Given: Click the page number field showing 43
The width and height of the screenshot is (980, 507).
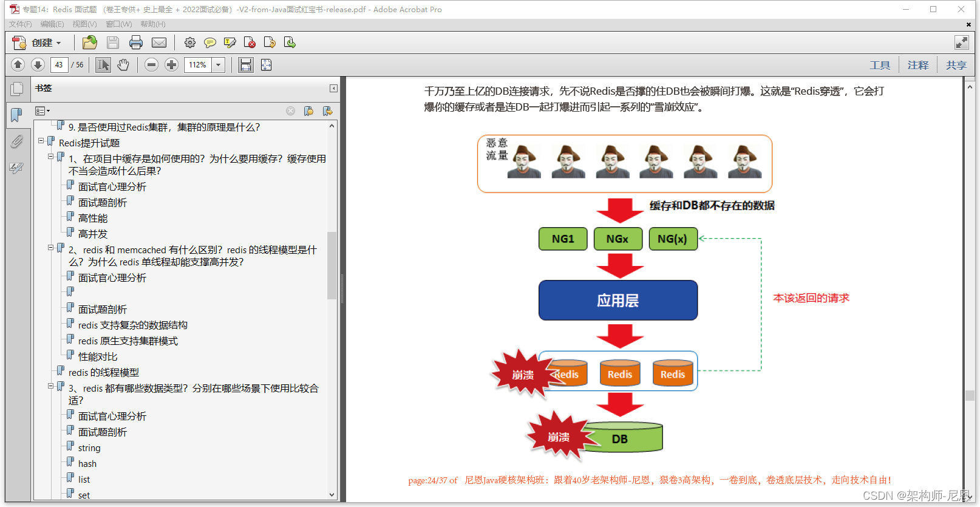Looking at the screenshot, I should pyautogui.click(x=59, y=64).
